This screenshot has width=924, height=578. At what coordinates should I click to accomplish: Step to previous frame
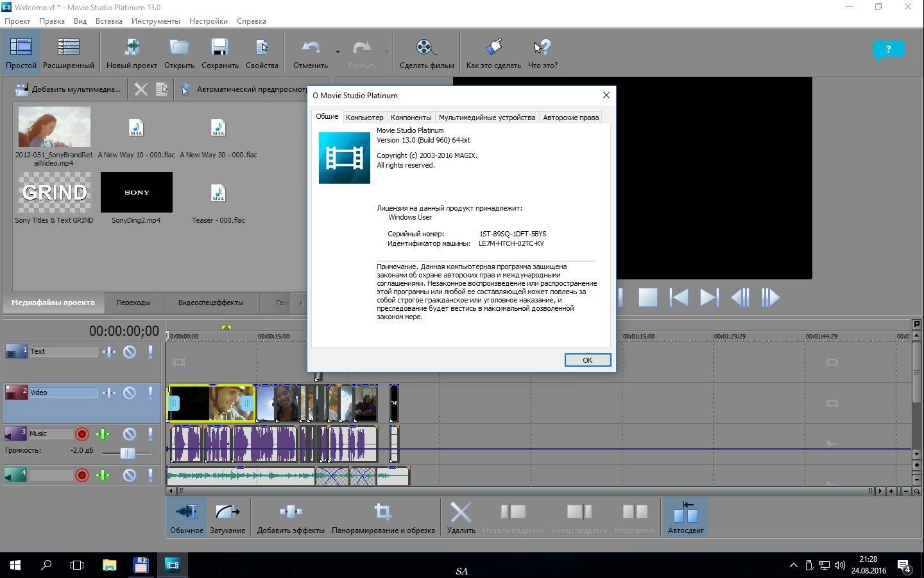(x=740, y=297)
